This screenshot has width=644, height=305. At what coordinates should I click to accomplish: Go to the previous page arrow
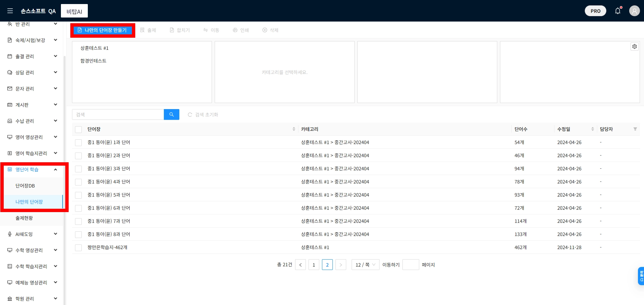(300, 265)
